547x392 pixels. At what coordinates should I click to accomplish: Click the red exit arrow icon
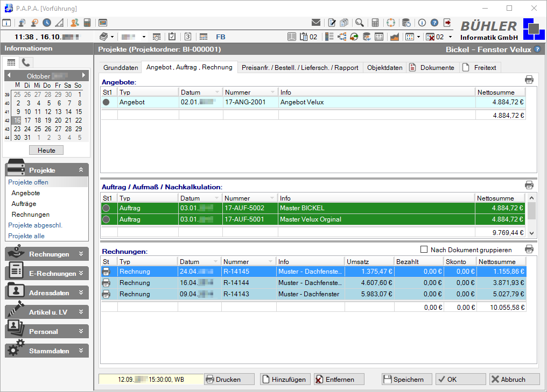447,23
